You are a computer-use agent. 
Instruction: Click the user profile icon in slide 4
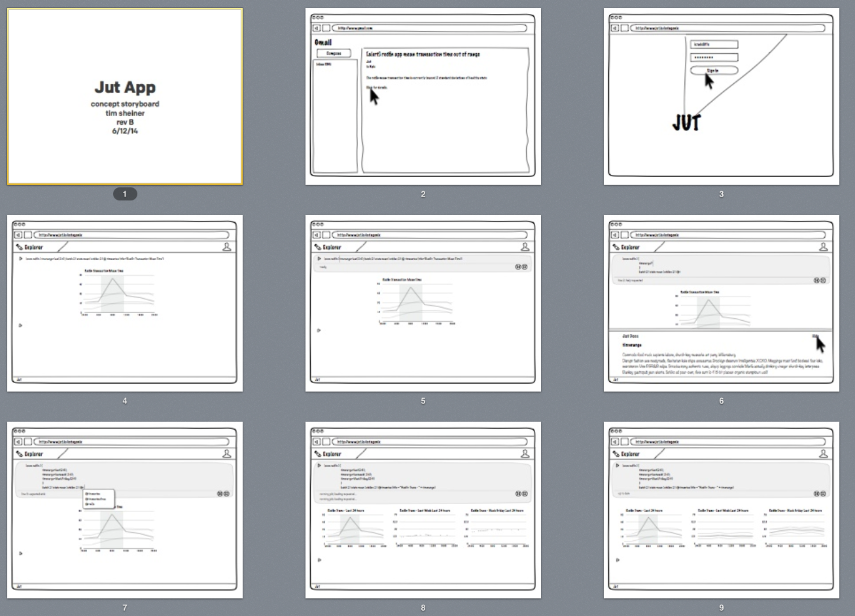(227, 247)
